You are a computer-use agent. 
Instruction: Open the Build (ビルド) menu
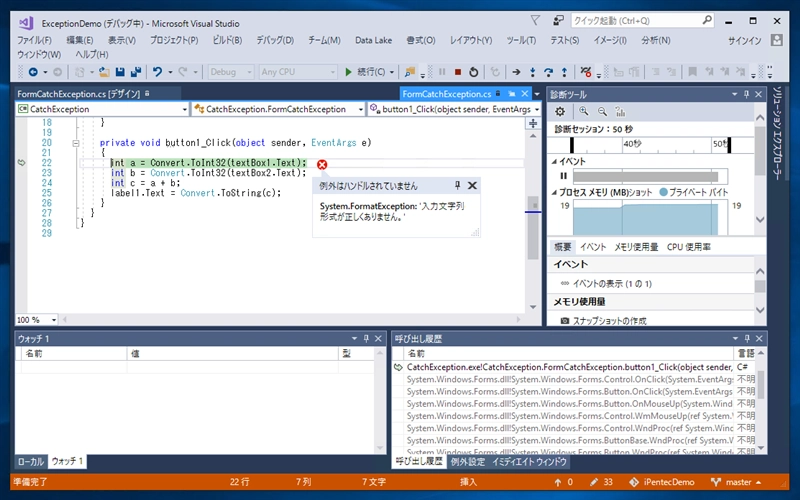point(227,40)
